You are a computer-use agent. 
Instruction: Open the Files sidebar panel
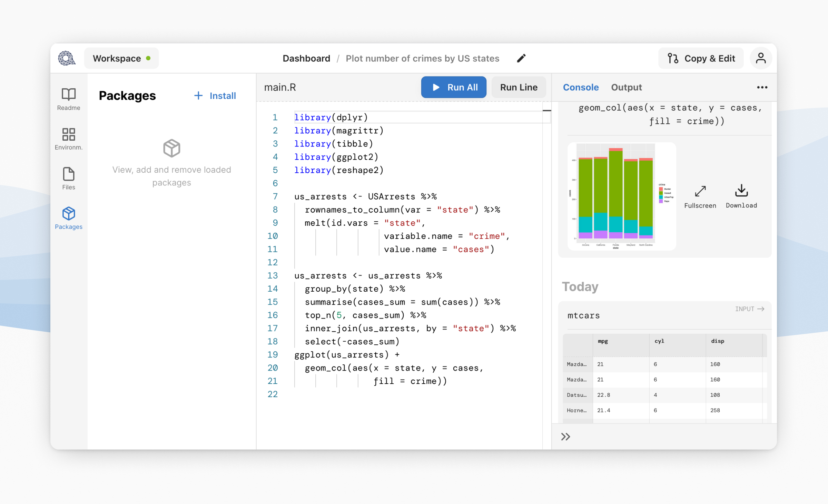pos(69,178)
